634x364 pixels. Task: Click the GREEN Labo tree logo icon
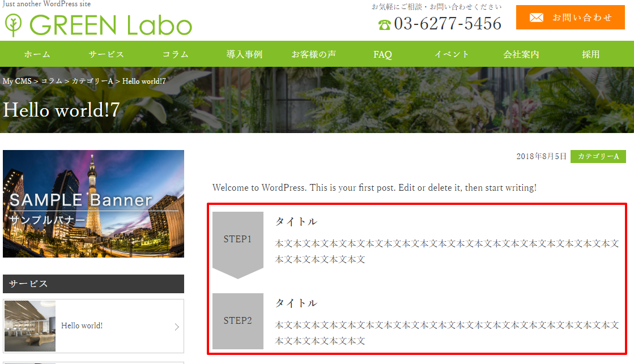point(14,25)
